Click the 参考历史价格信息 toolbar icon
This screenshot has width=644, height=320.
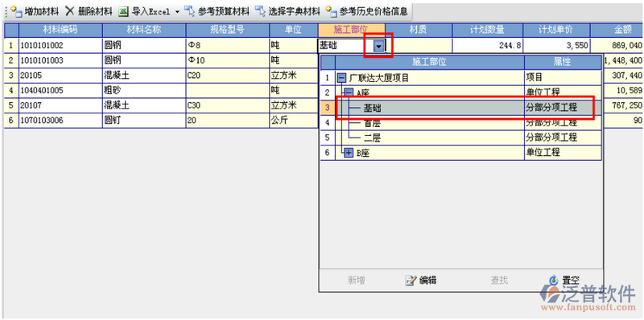(x=332, y=11)
